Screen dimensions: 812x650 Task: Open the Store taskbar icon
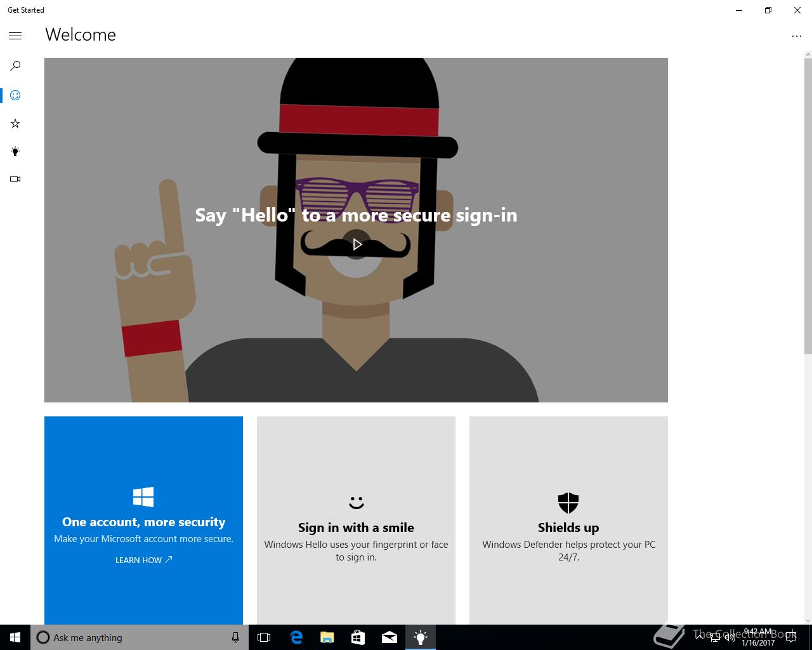[358, 637]
